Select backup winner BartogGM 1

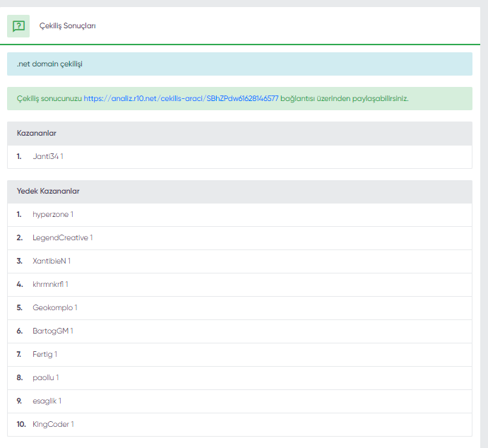click(239, 331)
